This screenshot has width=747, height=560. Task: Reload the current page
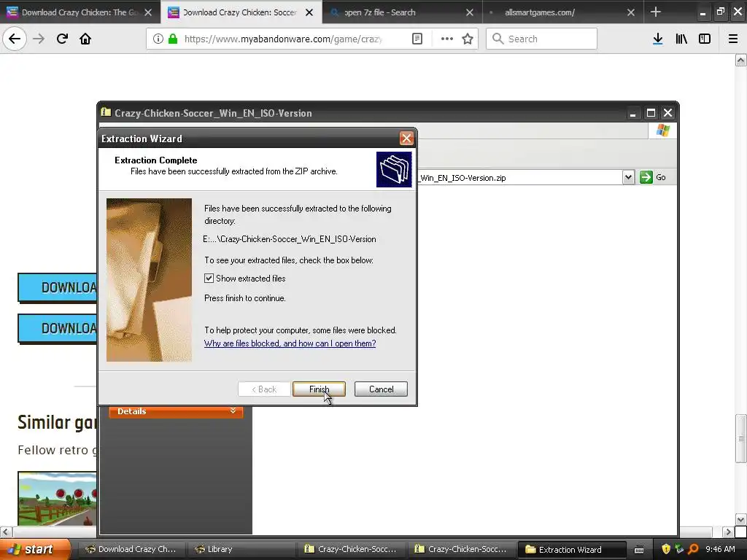tap(62, 39)
